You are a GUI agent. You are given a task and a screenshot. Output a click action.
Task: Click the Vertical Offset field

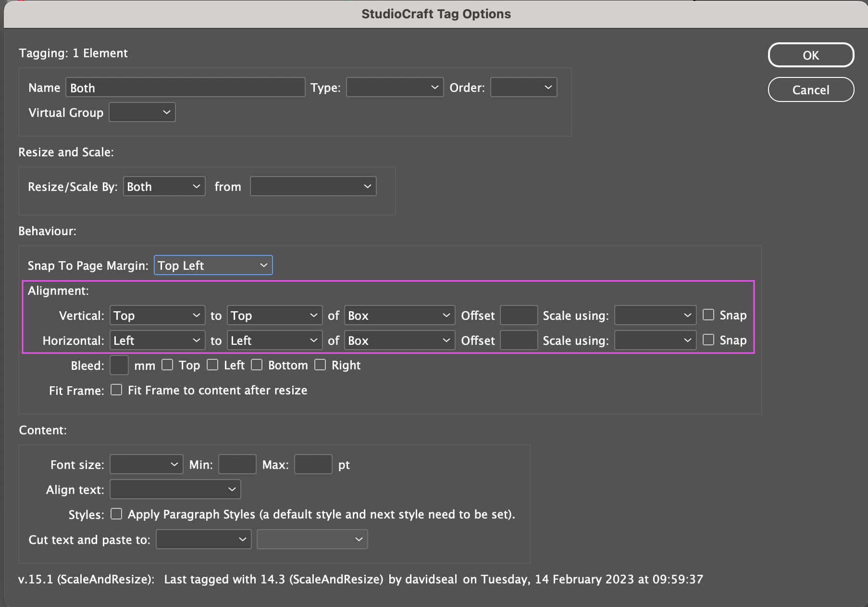pos(519,316)
